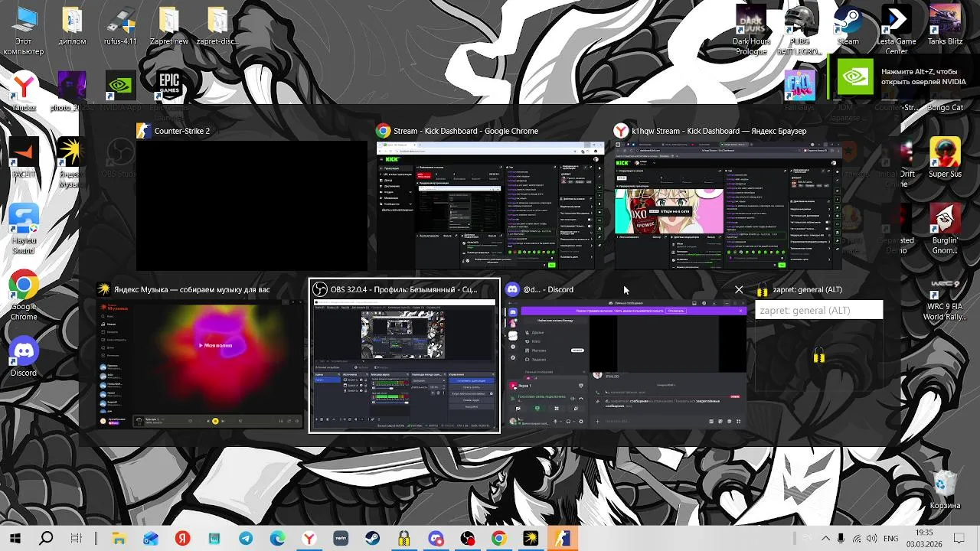Viewport: 980px width, 551px height.
Task: Select the Kick Dashboard Яндекс Браузер window thumbnail
Action: point(728,205)
